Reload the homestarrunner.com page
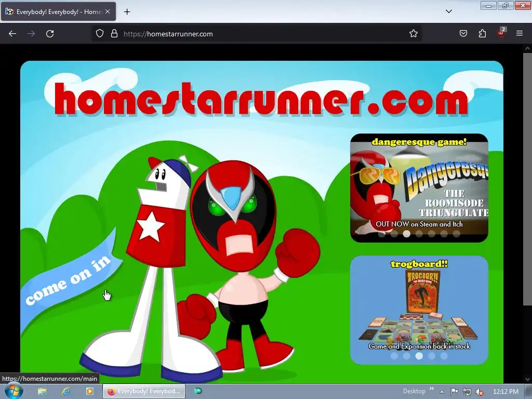Screen dimensions: 532x399 pyautogui.click(x=50, y=34)
